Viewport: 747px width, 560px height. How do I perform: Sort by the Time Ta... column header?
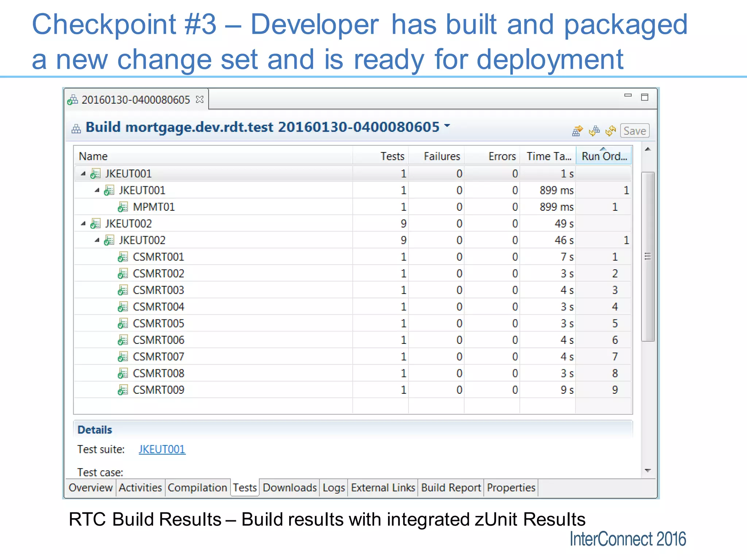pos(548,156)
